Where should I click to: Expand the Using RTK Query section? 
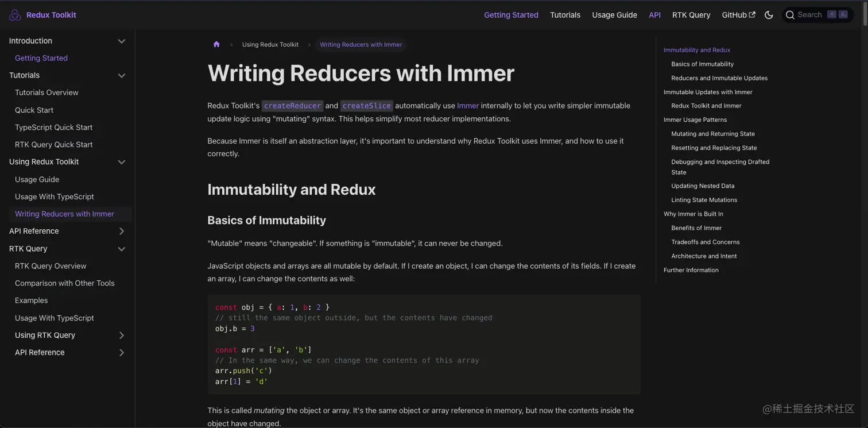[x=122, y=335]
